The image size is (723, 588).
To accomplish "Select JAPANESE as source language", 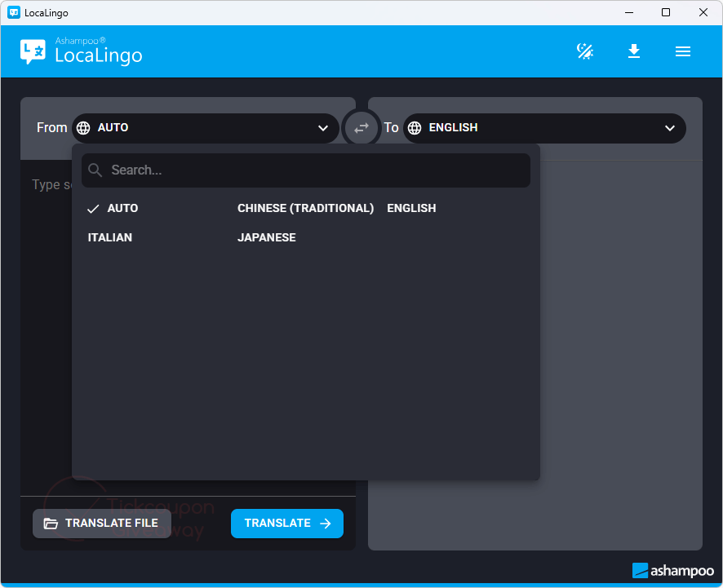I will pos(267,237).
